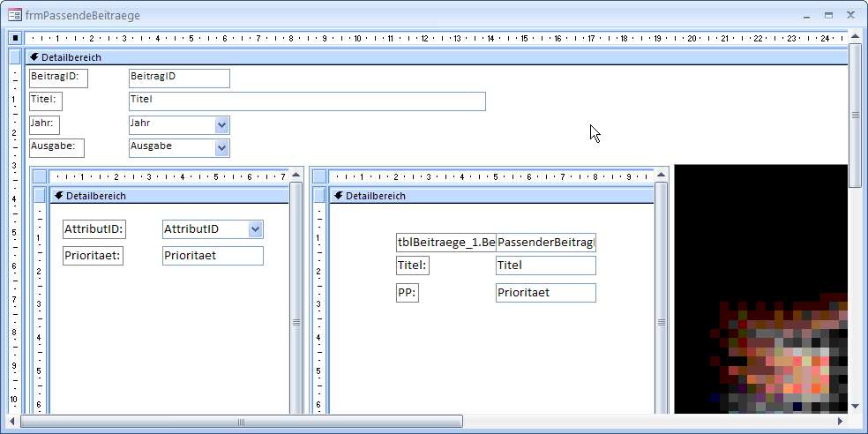Viewport: 868px width, 434px height.
Task: Click the form selector box at top-left
Action: pos(15,38)
